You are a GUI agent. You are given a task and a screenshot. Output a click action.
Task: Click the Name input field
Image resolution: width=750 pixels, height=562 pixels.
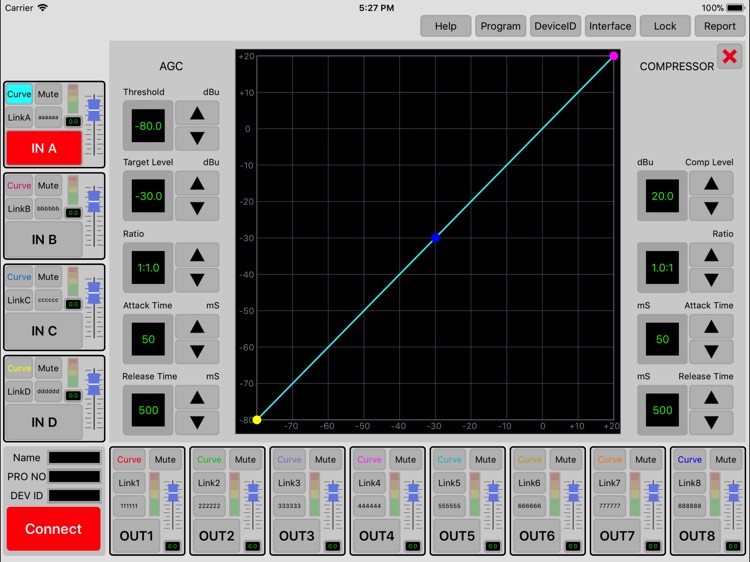click(x=75, y=458)
